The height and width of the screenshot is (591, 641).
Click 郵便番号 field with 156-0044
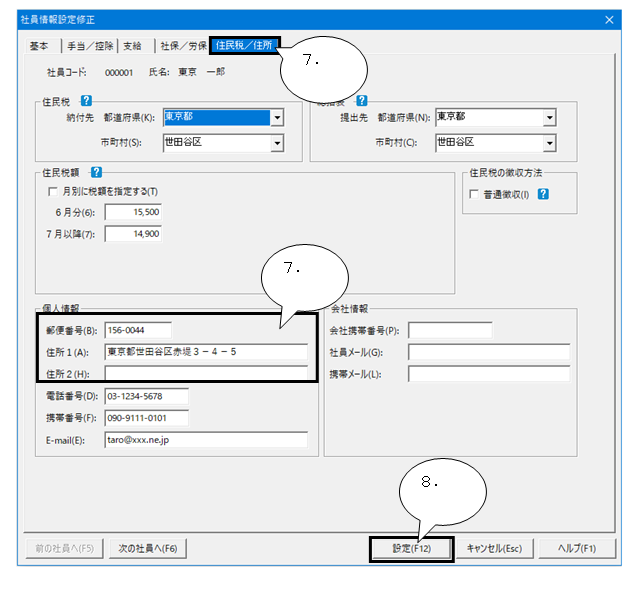138,330
